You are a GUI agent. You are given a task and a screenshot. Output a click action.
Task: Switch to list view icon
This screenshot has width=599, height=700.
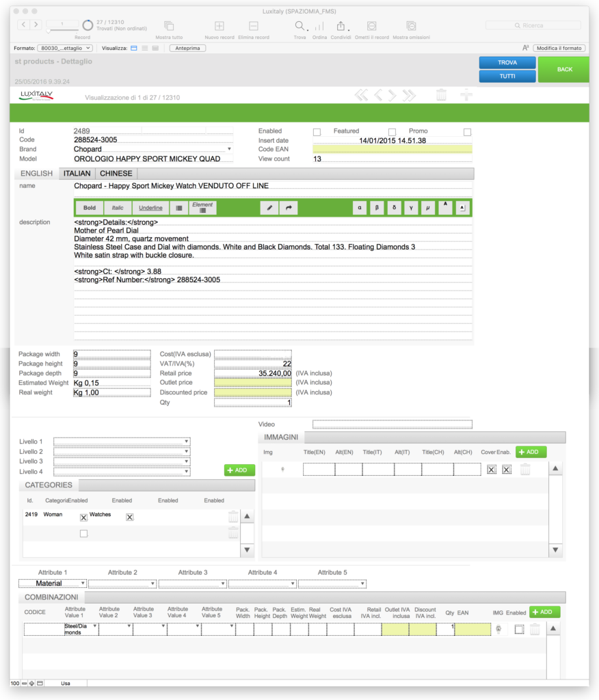pos(145,49)
